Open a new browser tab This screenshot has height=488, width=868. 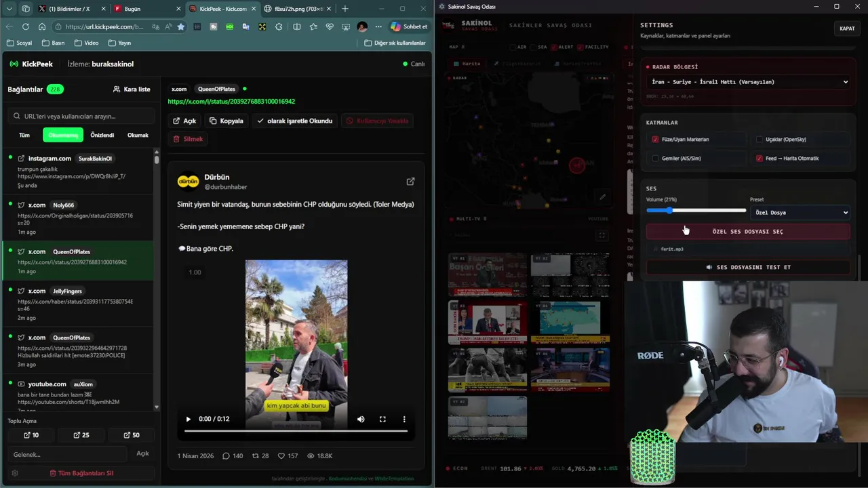click(345, 9)
